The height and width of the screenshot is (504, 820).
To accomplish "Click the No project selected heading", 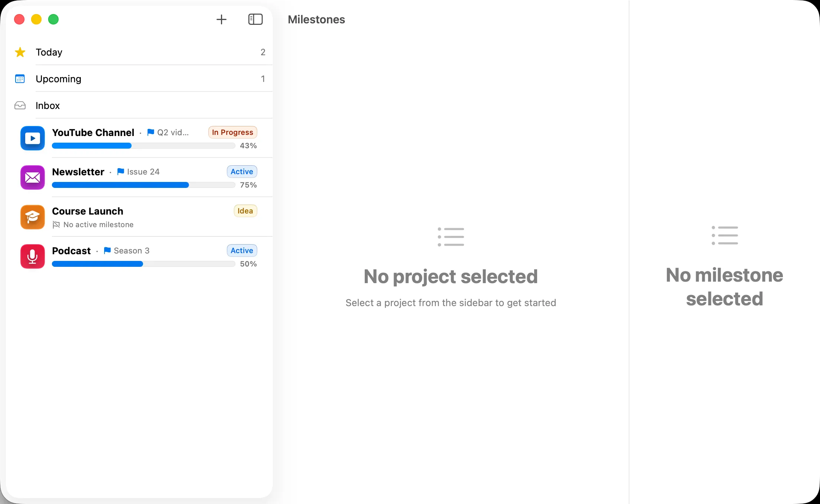I will tap(451, 276).
